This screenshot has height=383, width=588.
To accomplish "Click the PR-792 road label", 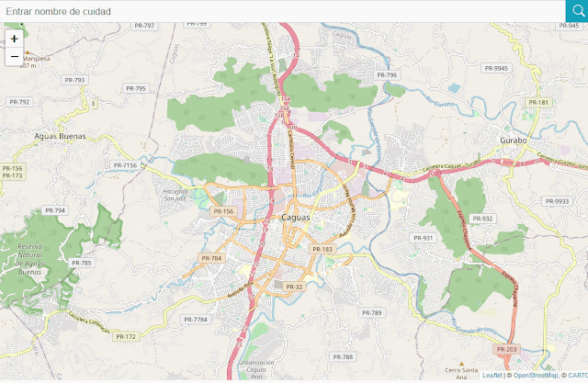I will click(x=19, y=102).
